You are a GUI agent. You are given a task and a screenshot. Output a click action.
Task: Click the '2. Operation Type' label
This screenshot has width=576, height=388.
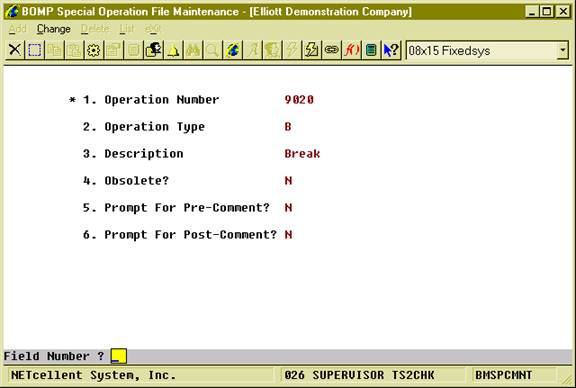144,127
